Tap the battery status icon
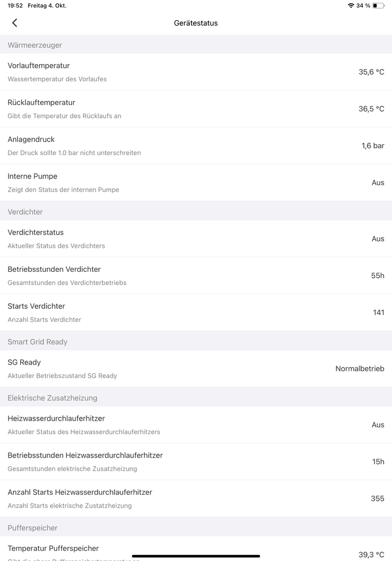The height and width of the screenshot is (561, 392). [379, 6]
